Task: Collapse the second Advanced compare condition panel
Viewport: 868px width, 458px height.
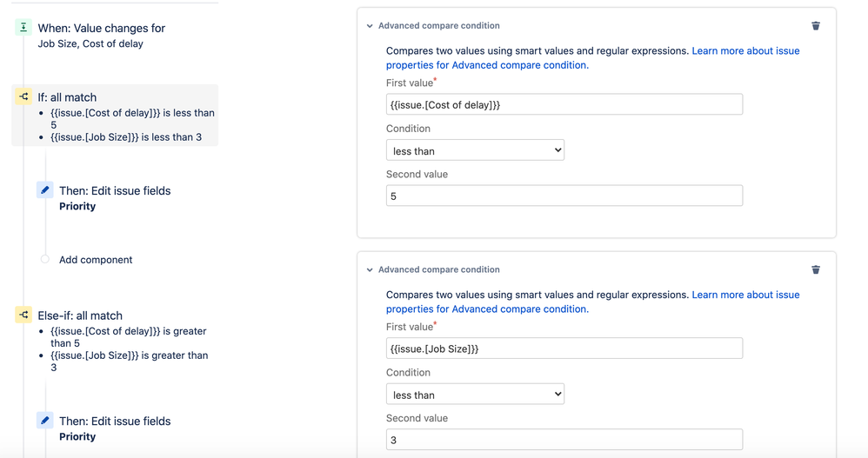Action: [x=370, y=270]
